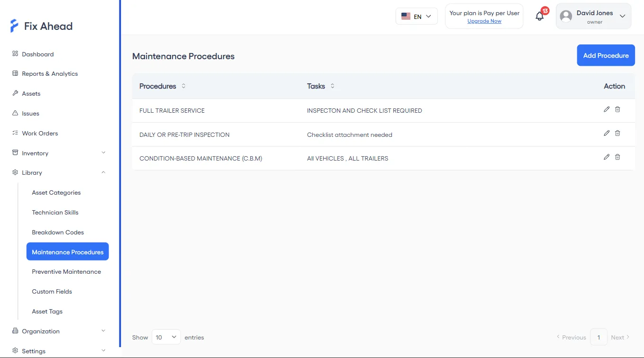Viewport: 644px width, 358px height.
Task: Click the Add Procedure button
Action: [606, 55]
